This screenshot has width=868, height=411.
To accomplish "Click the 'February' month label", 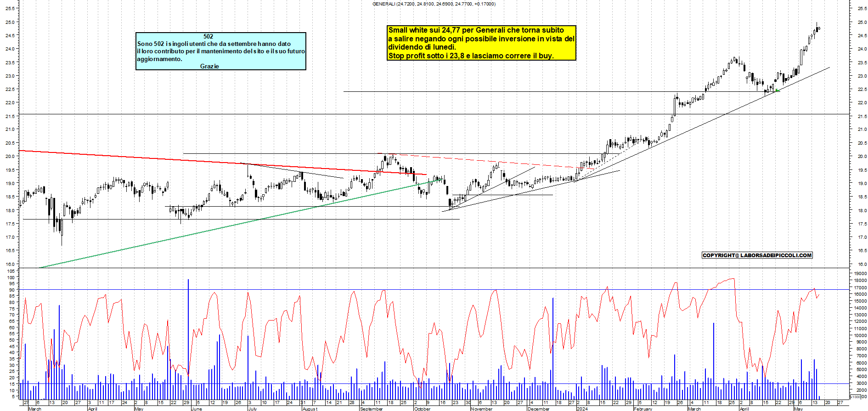I will pos(643,409).
